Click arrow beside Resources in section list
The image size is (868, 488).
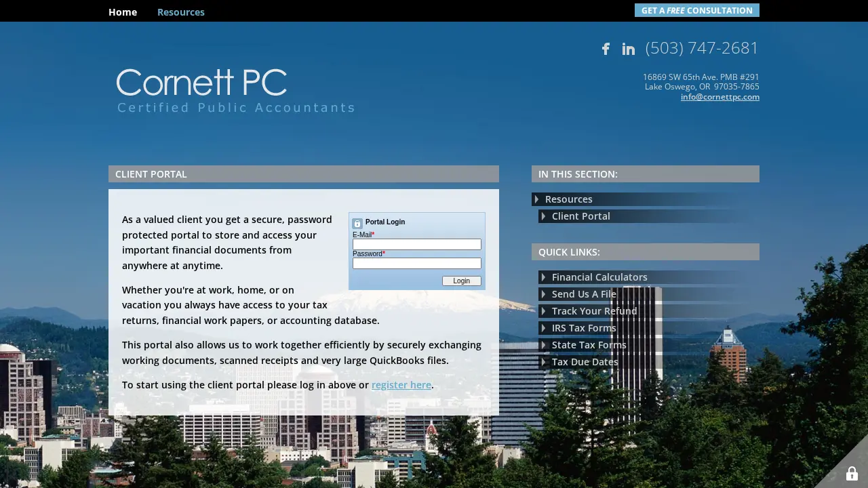tap(536, 199)
